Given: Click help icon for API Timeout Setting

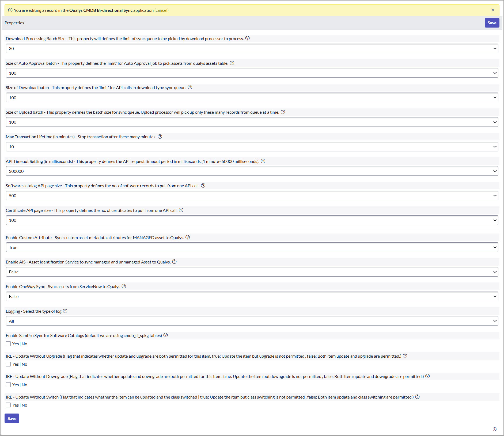Looking at the screenshot, I should (x=263, y=161).
